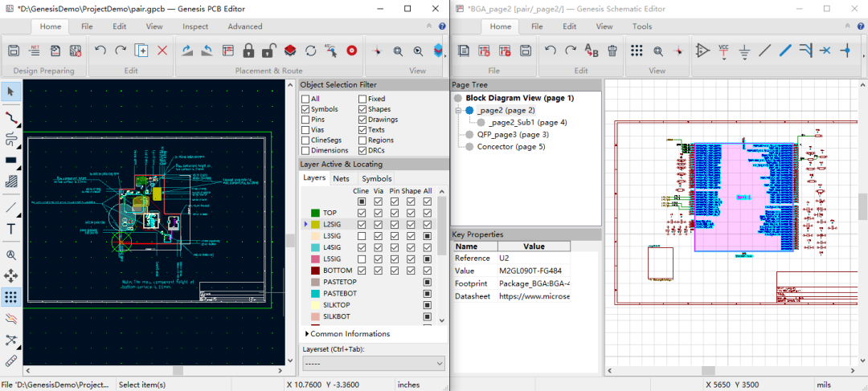Enable the Pins selection filter checkbox
The image size is (868, 391).
[305, 120]
